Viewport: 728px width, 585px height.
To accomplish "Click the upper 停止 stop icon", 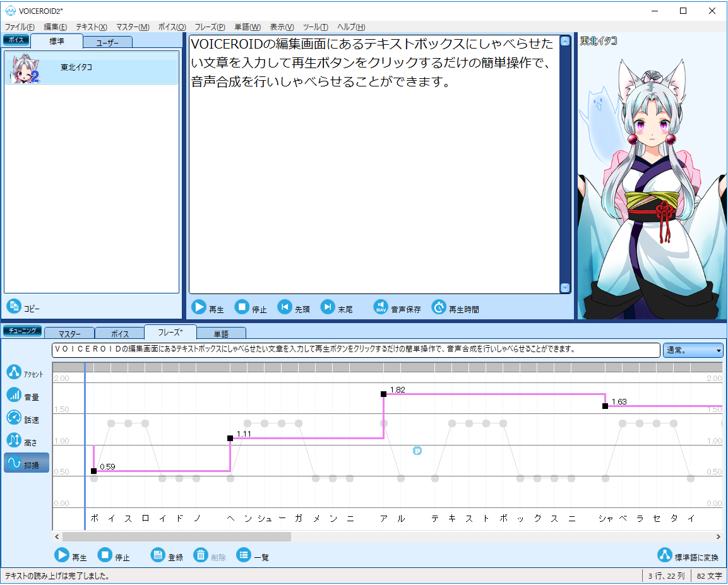I will coord(242,307).
